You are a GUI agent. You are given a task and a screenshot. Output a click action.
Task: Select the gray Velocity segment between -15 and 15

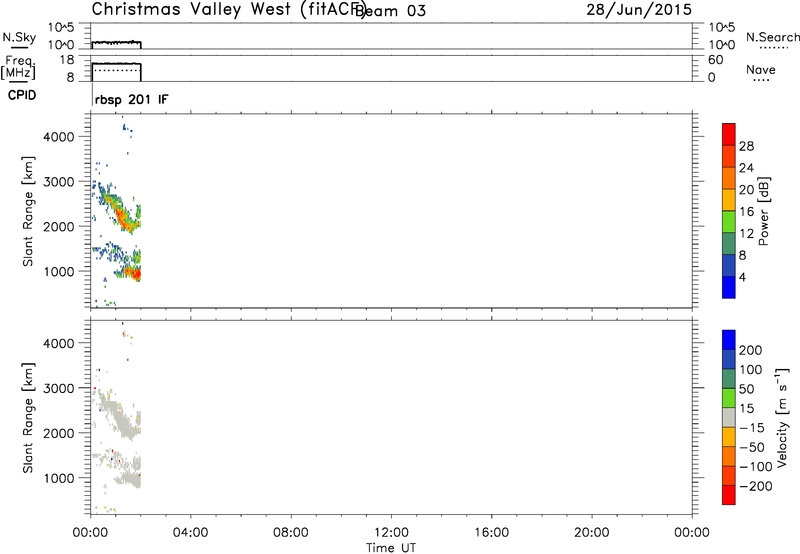(729, 418)
